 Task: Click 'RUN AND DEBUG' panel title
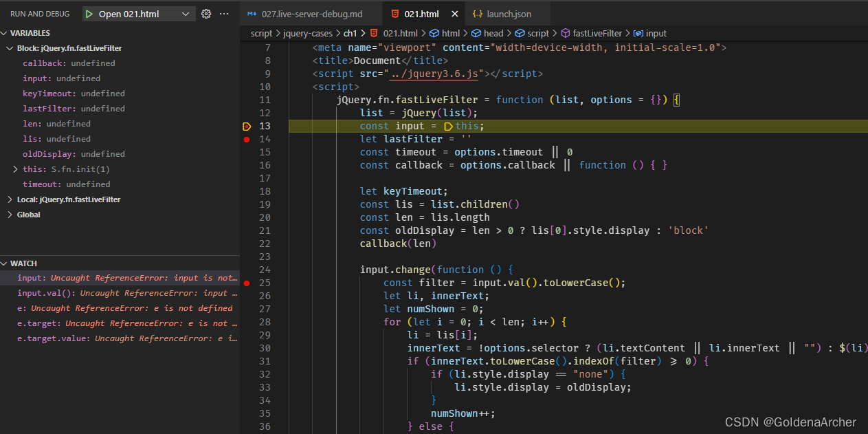[41, 14]
